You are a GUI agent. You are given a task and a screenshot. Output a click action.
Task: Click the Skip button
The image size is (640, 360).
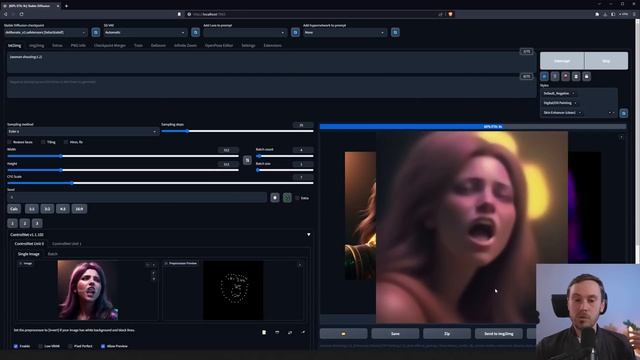[x=606, y=60]
